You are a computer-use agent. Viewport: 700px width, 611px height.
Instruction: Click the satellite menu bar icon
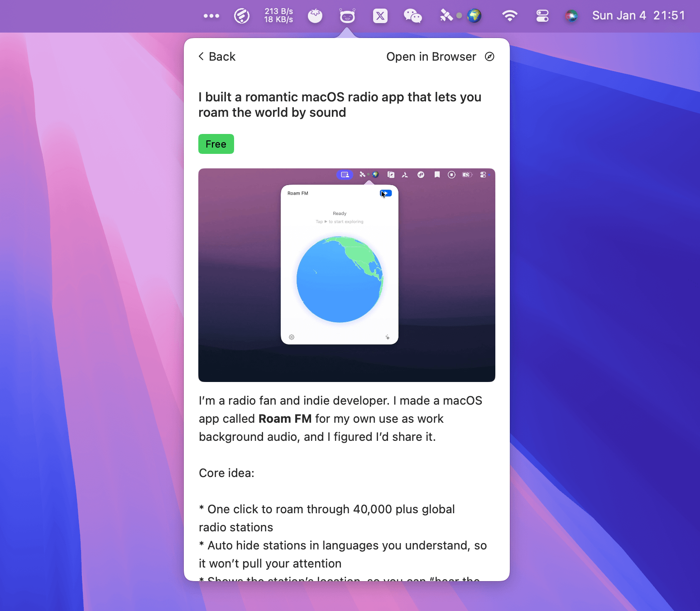446,16
